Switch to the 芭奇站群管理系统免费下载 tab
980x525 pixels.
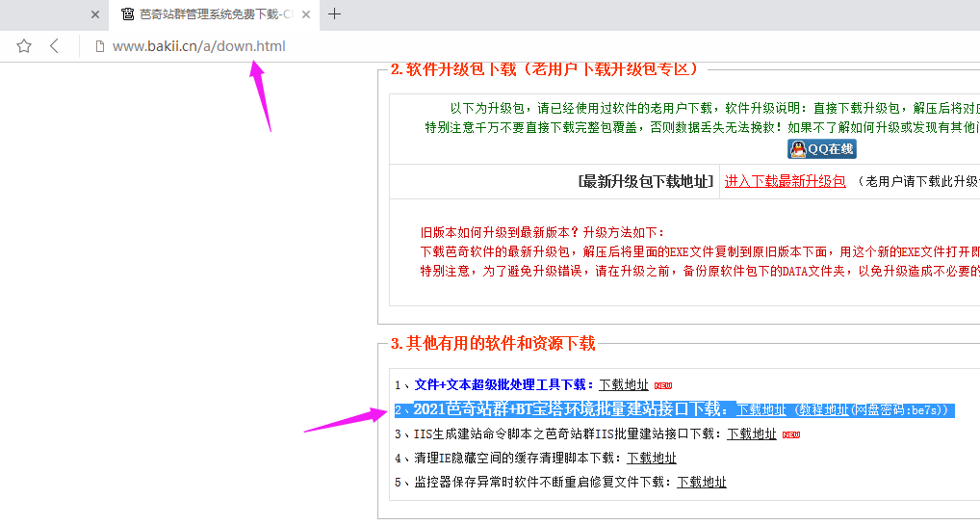[214, 15]
